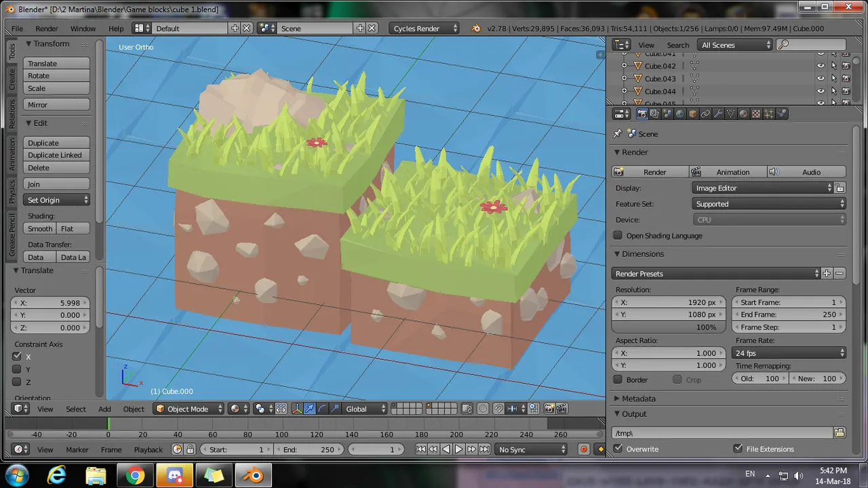Uncheck the Overwrite checkbox
The image size is (868, 488).
pos(618,449)
